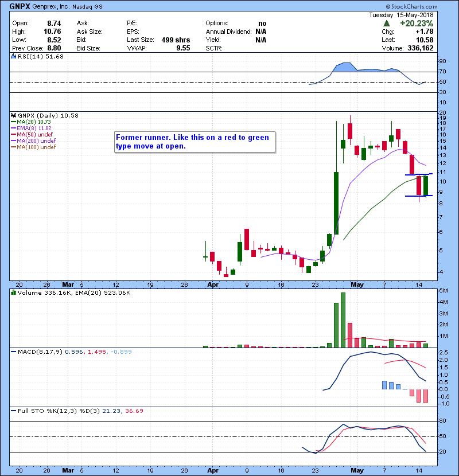
Task: Click the EMA(8) 11.82 legend entry
Action: click(x=31, y=128)
